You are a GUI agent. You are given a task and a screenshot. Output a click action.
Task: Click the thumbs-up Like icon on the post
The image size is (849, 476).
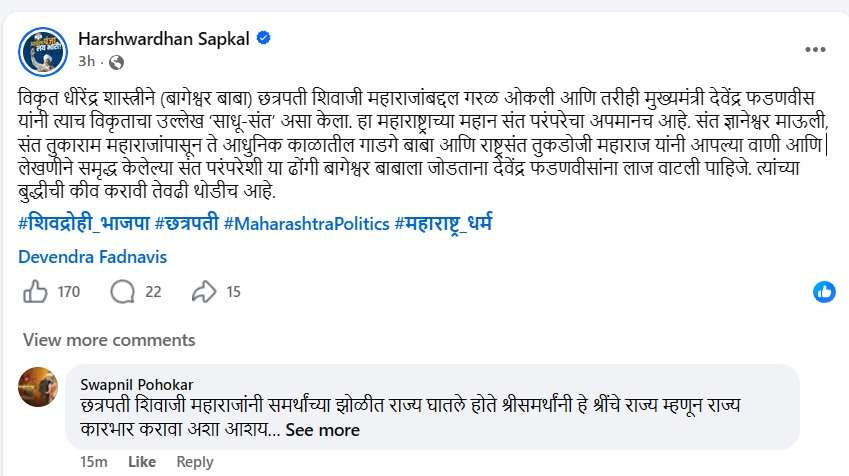[35, 292]
